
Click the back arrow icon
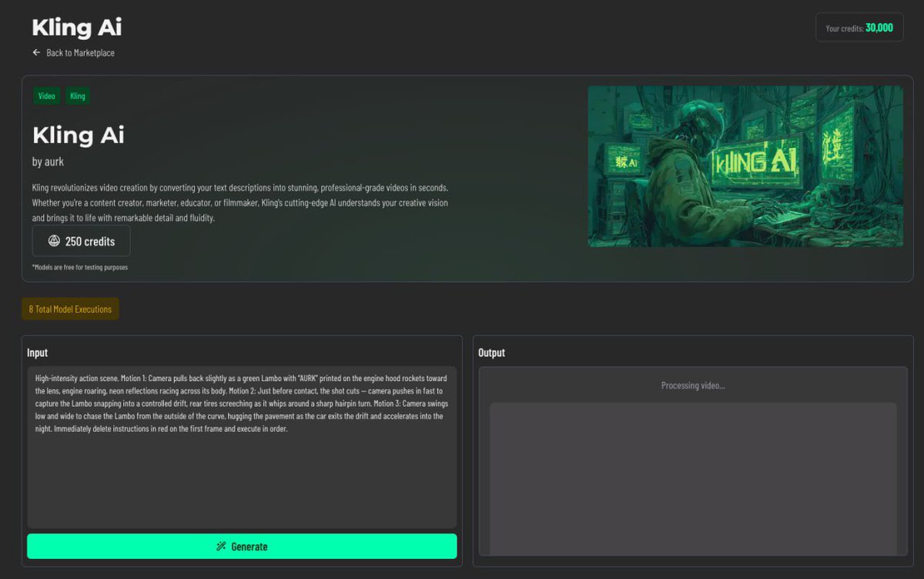pos(35,52)
